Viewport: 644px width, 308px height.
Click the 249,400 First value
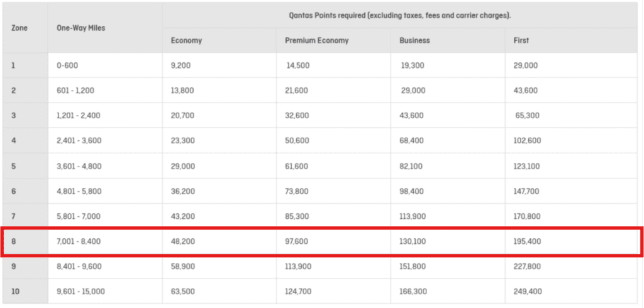point(528,292)
